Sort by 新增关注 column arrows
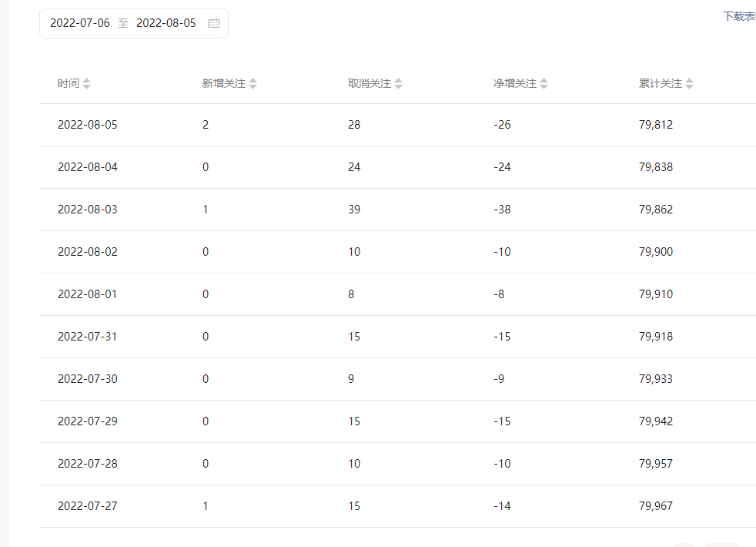Screen dimensions: 756x547 [x=253, y=83]
